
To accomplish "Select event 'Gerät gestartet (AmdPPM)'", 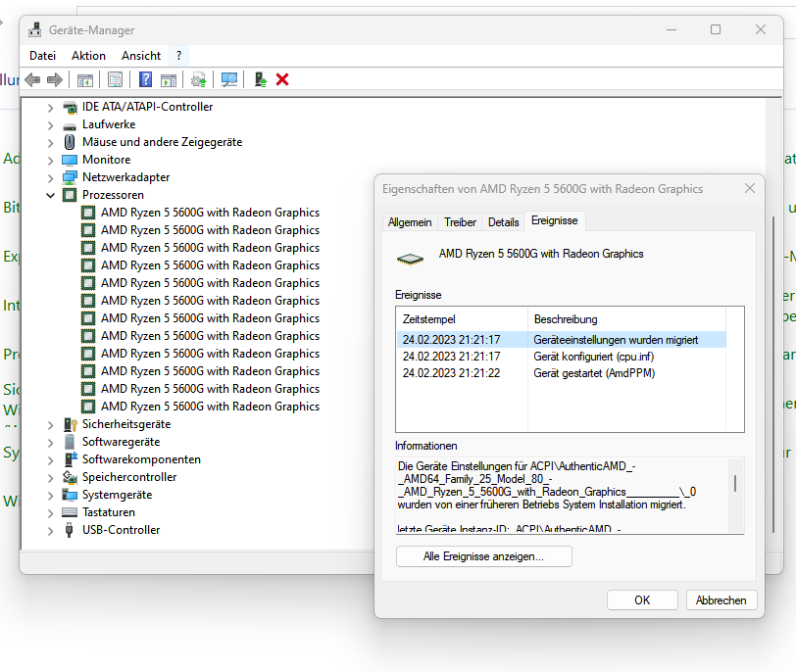I will point(562,373).
